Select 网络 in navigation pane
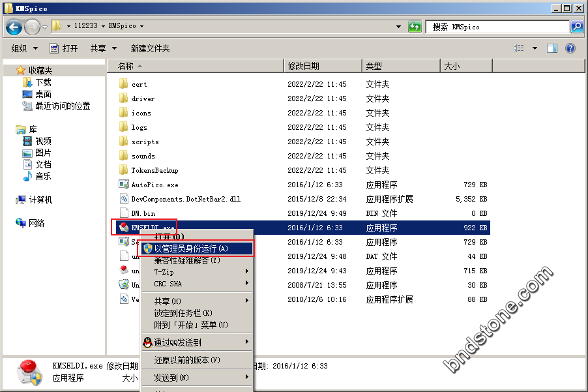The image size is (588, 392). click(36, 223)
